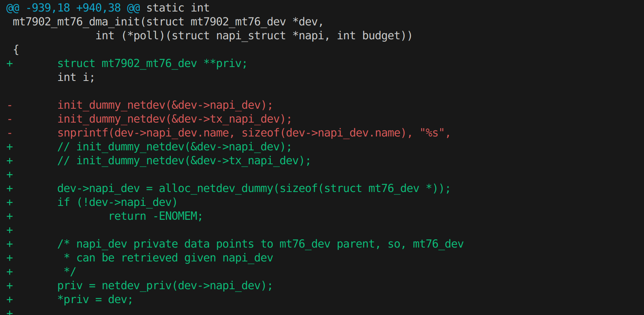Click the added '**priv;' declaration
Screen dimensions: 644x315
click(x=225, y=63)
